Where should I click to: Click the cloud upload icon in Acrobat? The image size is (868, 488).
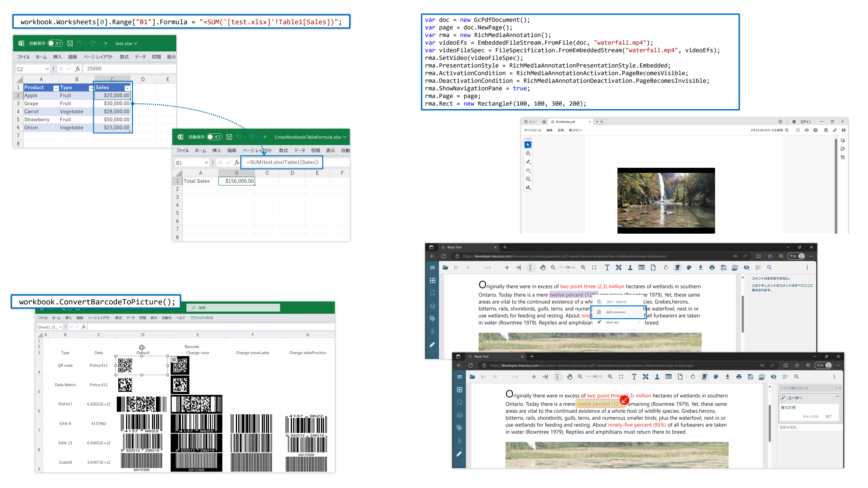tap(807, 130)
